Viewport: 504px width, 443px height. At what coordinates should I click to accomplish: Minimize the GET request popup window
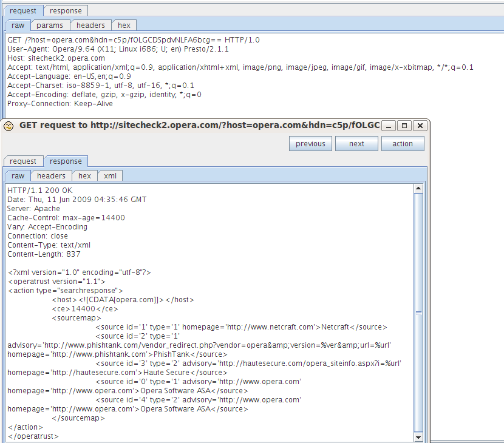(389, 126)
